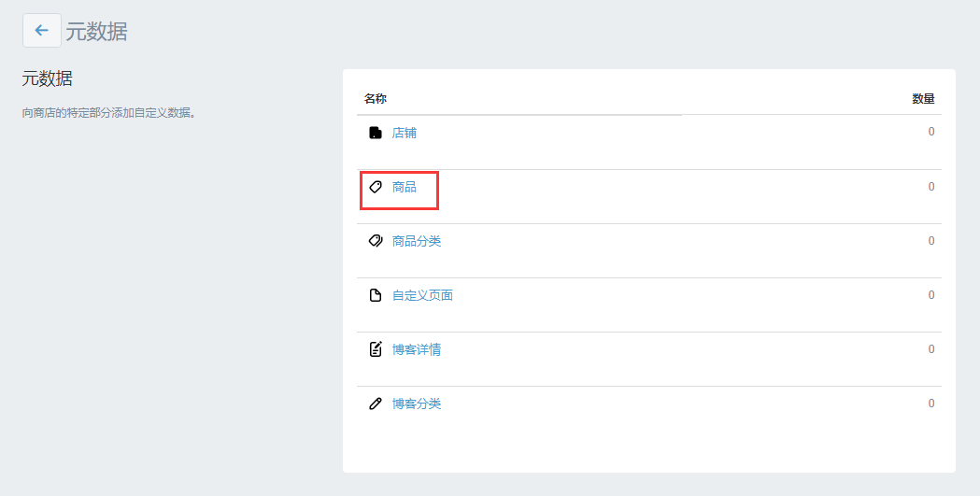Open the 自定义页面 metadata link

click(422, 295)
